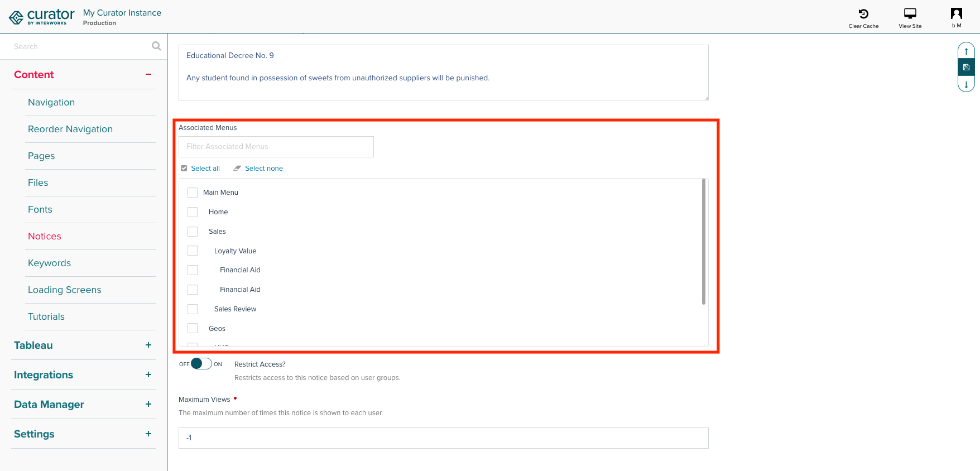The height and width of the screenshot is (471, 980).
Task: Tick the Sales Review checkbox
Action: click(x=193, y=309)
